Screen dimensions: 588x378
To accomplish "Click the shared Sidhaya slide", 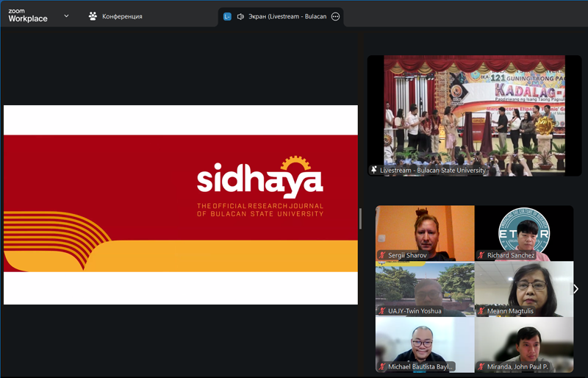I will coord(180,204).
